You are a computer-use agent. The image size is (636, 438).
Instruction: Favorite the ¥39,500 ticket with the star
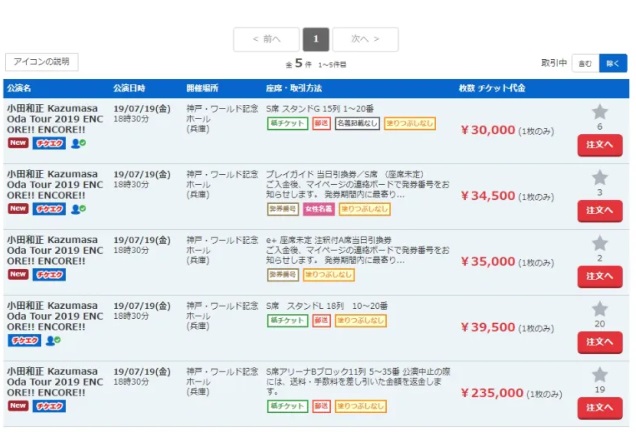(599, 309)
